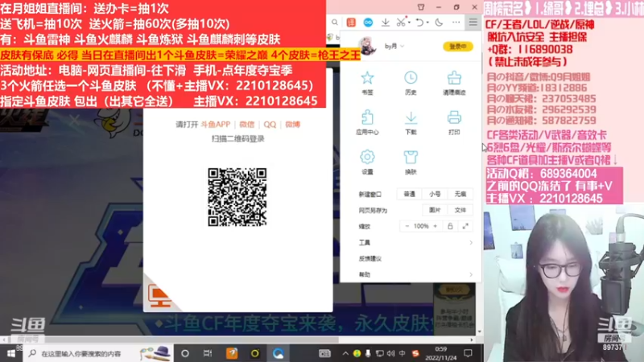Click the 微信 login option link
The image size is (644, 362).
(x=247, y=125)
